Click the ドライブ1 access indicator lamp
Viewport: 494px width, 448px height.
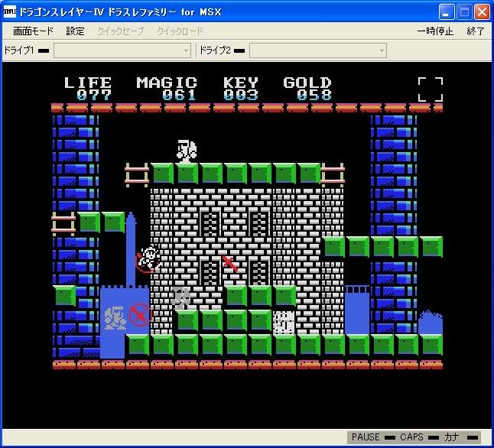(x=44, y=50)
